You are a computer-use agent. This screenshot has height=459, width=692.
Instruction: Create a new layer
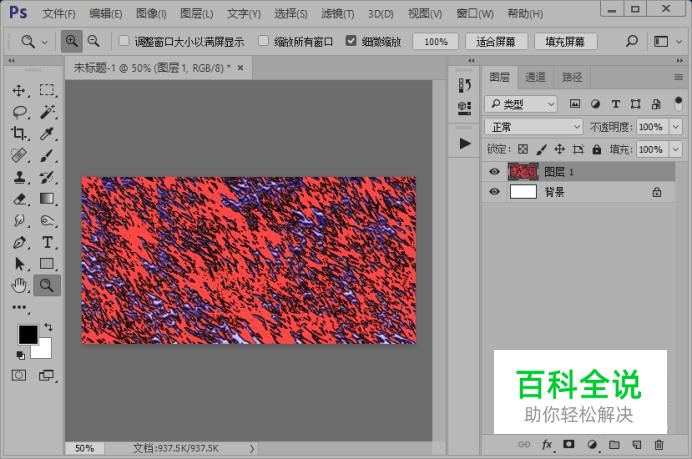[637, 444]
